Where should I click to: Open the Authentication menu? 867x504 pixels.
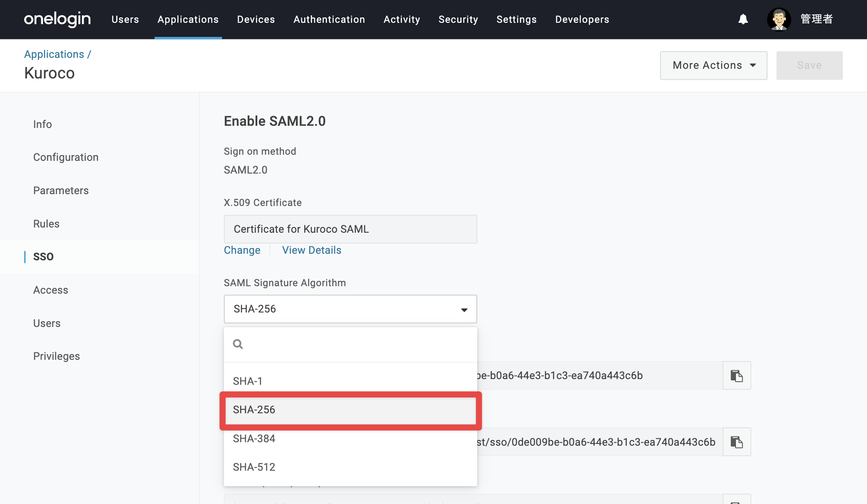tap(329, 19)
